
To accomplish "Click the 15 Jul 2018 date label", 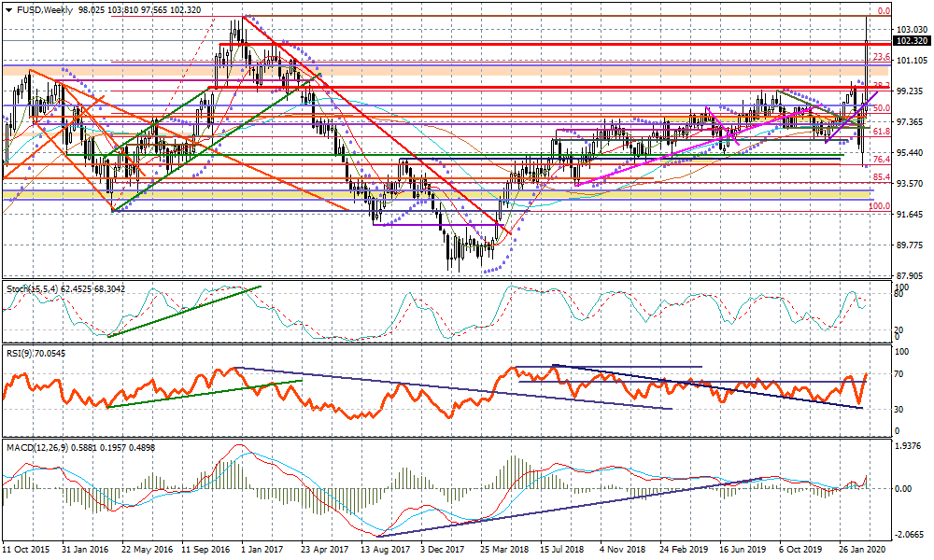I will point(562,550).
